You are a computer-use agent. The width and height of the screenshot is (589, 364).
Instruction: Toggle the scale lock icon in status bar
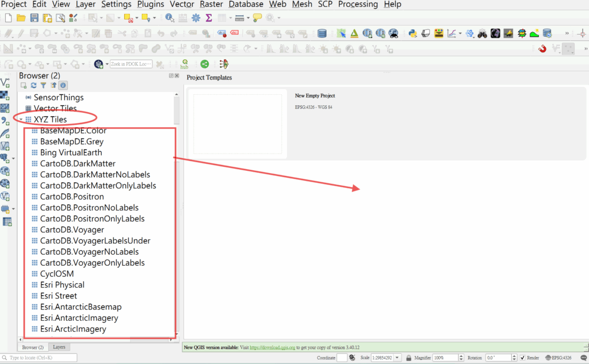click(x=407, y=358)
